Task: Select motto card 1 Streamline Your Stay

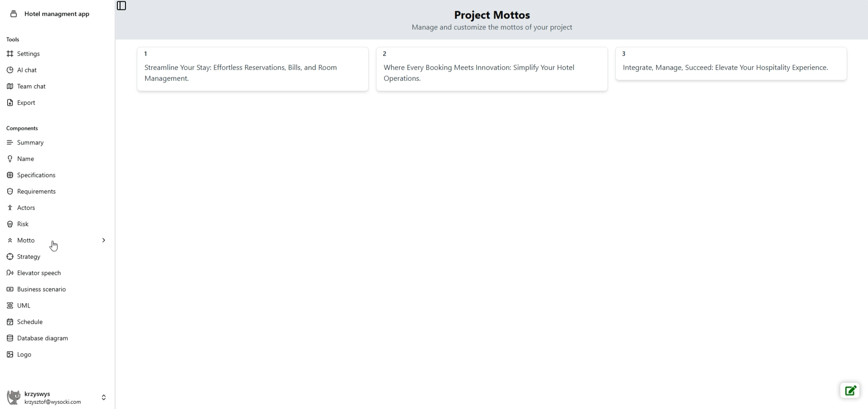Action: 253,69
